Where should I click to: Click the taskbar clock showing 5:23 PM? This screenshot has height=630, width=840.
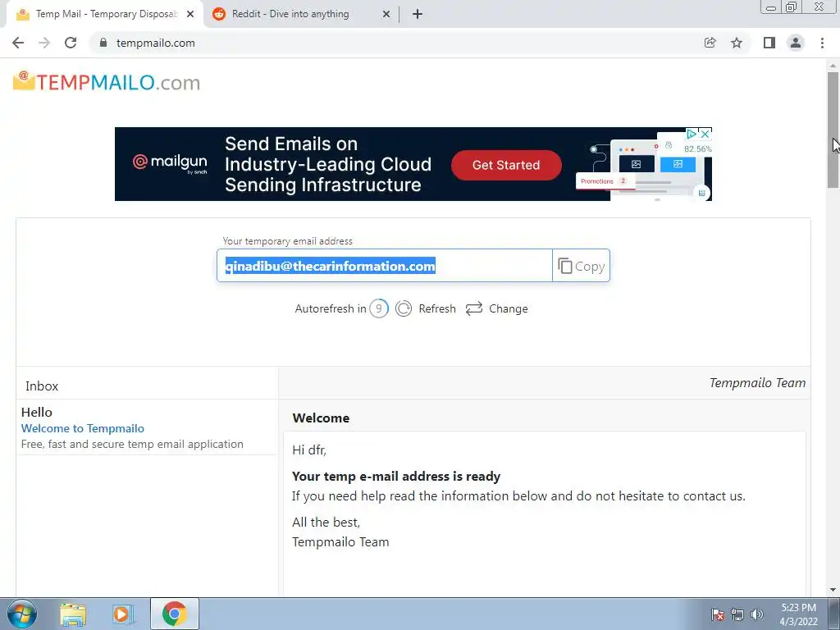pyautogui.click(x=798, y=614)
